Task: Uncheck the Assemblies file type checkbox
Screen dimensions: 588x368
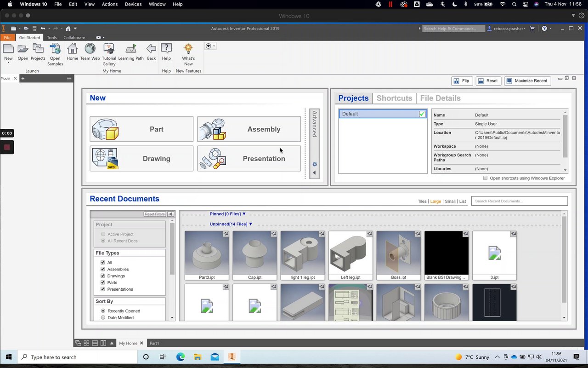Action: [x=103, y=269]
